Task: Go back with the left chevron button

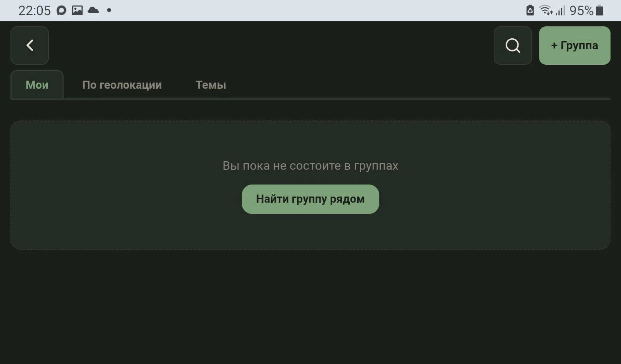Action: click(x=29, y=45)
